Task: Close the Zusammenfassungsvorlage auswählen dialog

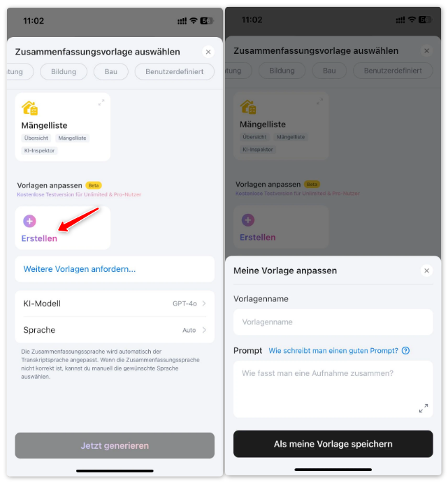Action: click(x=208, y=52)
